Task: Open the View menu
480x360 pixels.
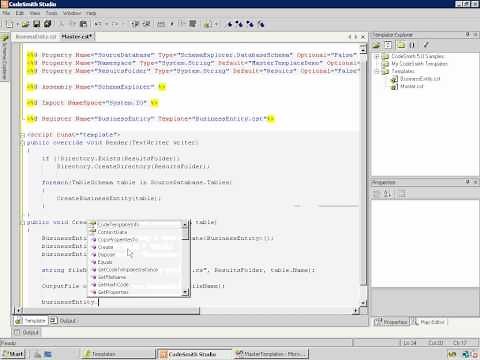Action: point(35,13)
